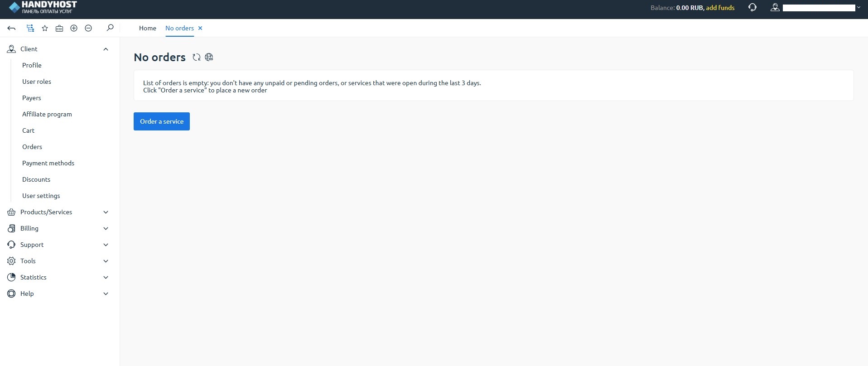Expand the Billing section
Screen dimensions: 868x366
point(106,228)
